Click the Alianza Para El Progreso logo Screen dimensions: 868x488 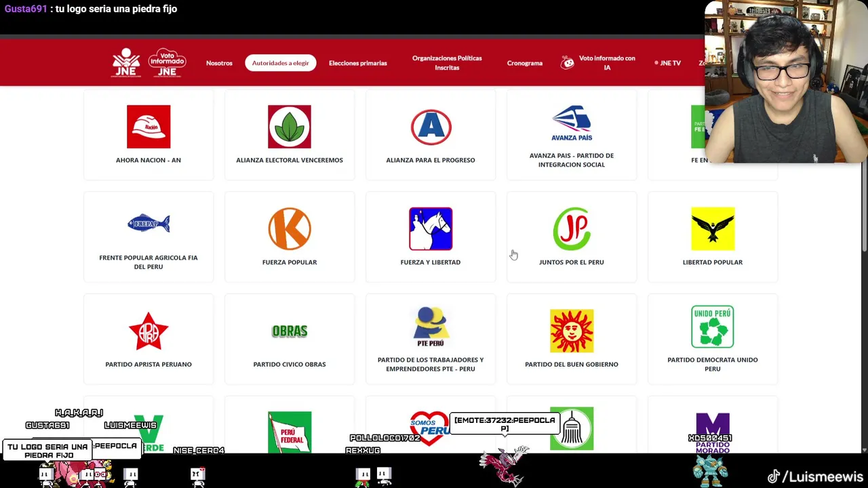(431, 127)
